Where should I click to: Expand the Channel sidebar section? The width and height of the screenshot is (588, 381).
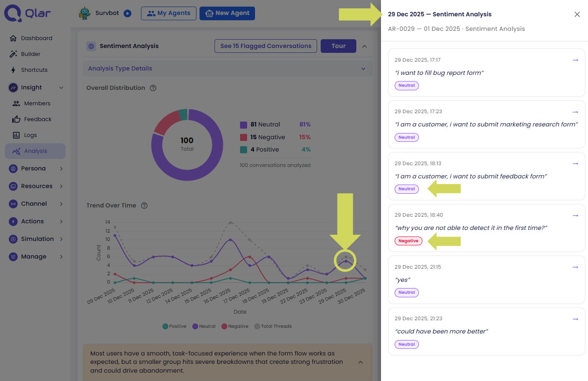pyautogui.click(x=61, y=204)
